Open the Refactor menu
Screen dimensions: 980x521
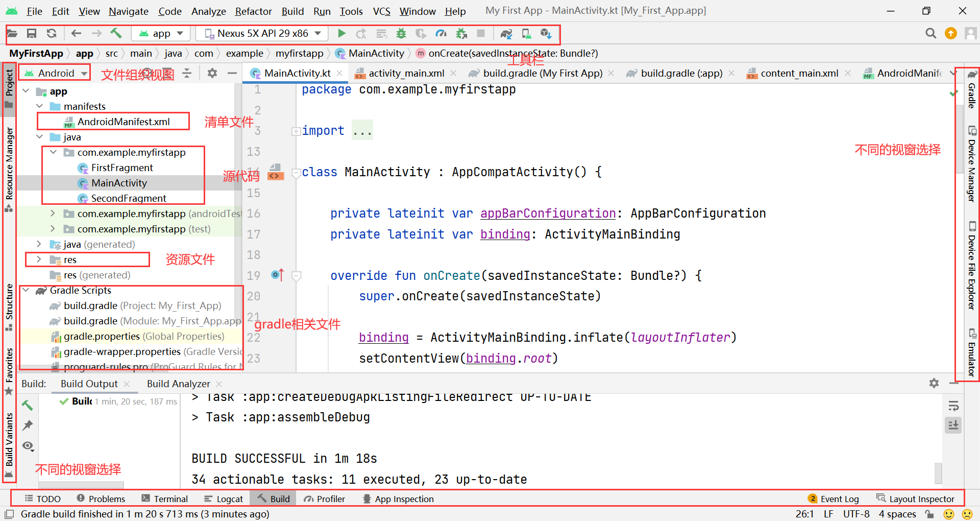point(253,11)
